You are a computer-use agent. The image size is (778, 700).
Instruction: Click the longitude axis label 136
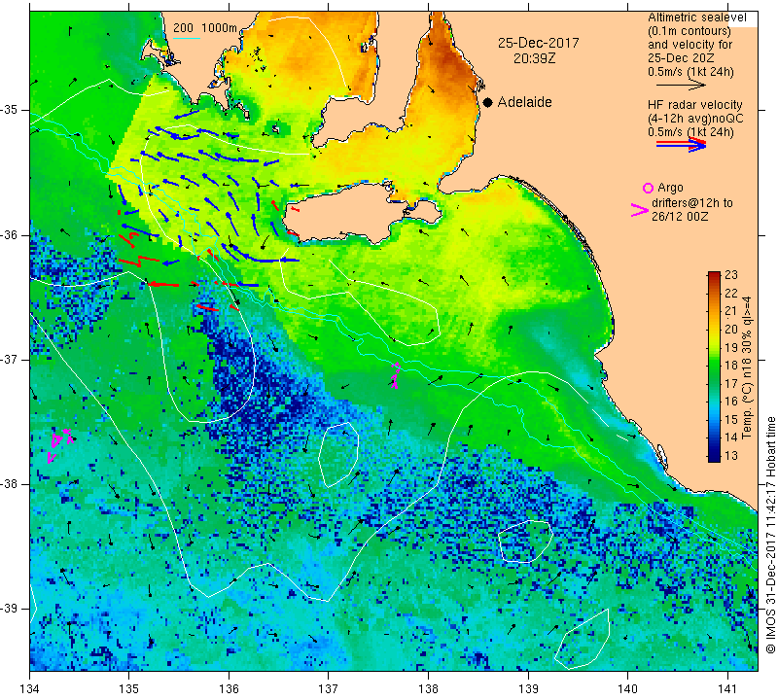tap(229, 688)
